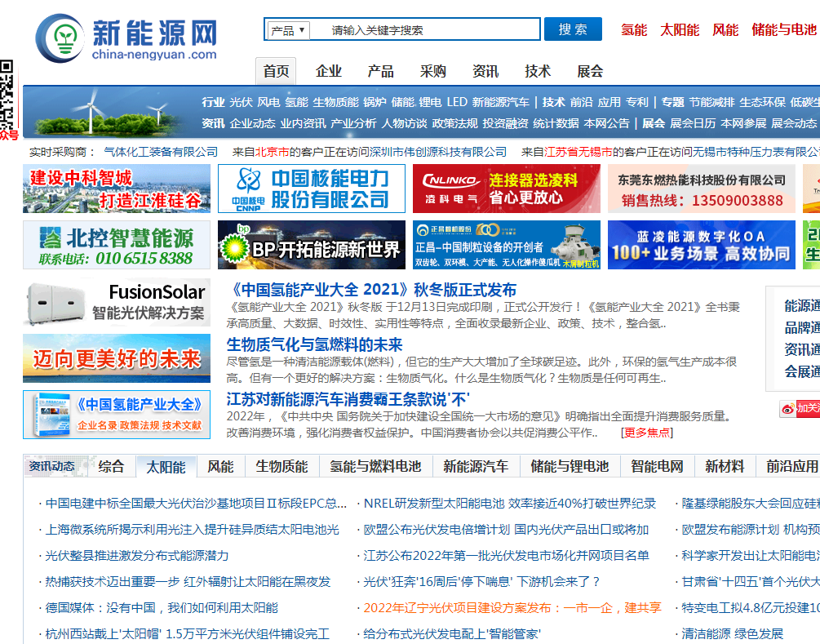Viewport: 820px width, 644px height.
Task: Open the 迈向更美好的未来 banner
Action: coord(117,358)
